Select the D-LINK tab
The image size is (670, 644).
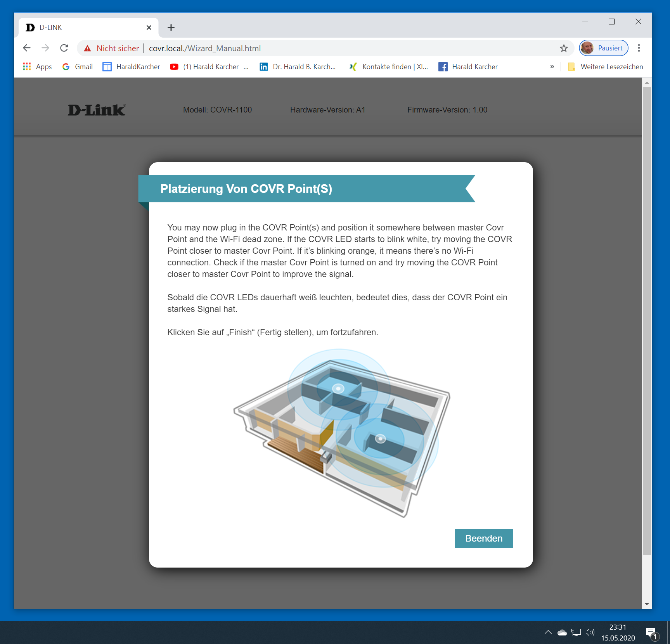click(x=88, y=28)
